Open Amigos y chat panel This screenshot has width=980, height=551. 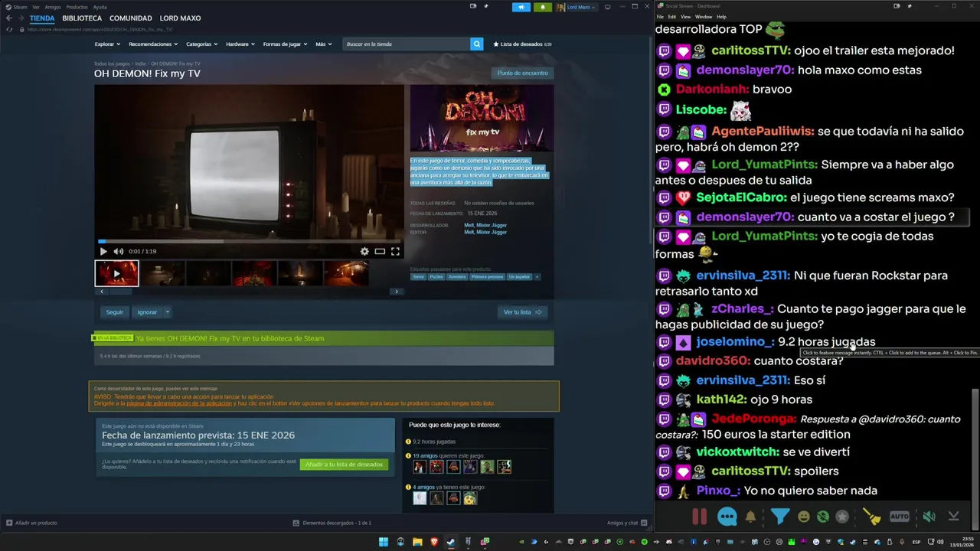tap(626, 523)
